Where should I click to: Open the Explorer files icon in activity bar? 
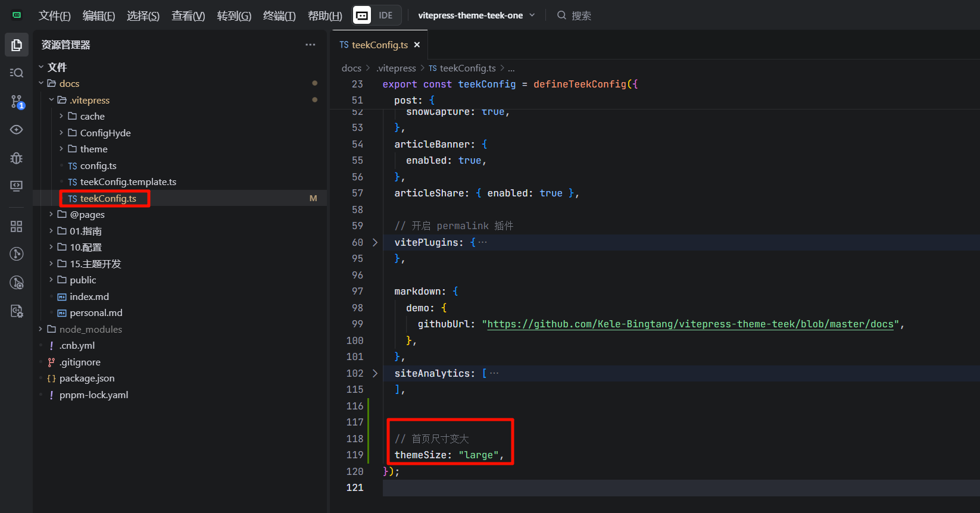(17, 45)
